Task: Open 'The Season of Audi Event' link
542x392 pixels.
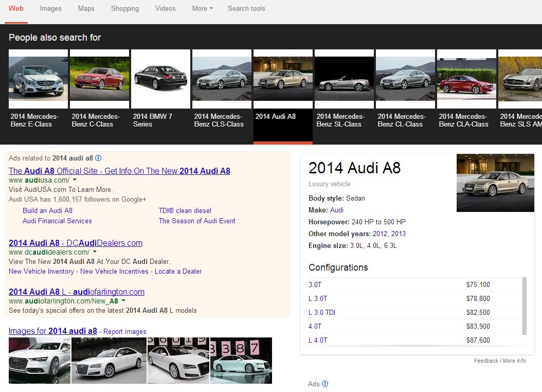Action: coord(197,221)
